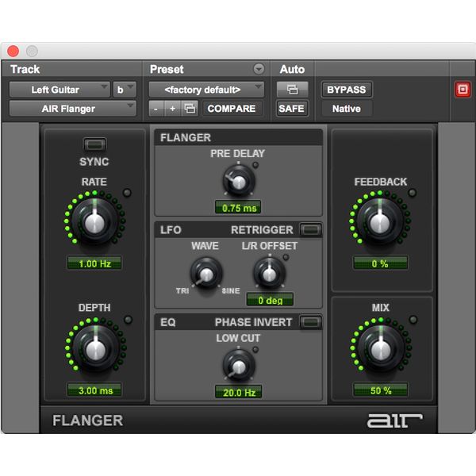
Task: Toggle the COMPARE button
Action: tap(232, 109)
